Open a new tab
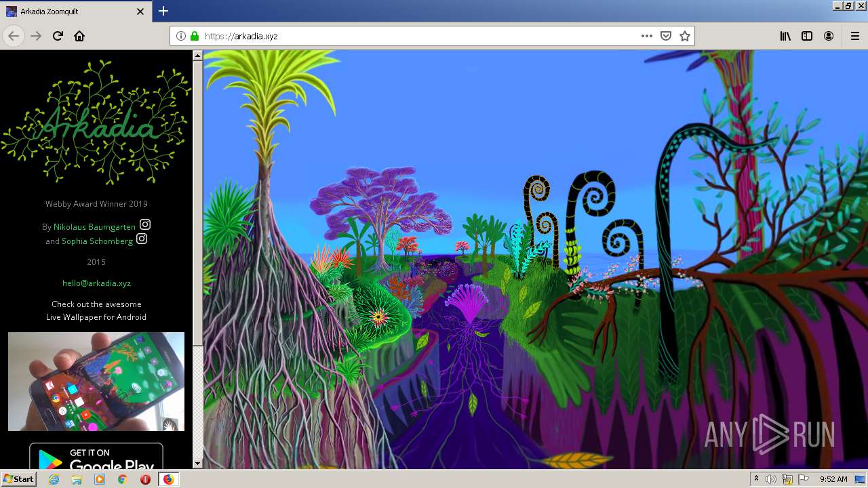 (163, 11)
